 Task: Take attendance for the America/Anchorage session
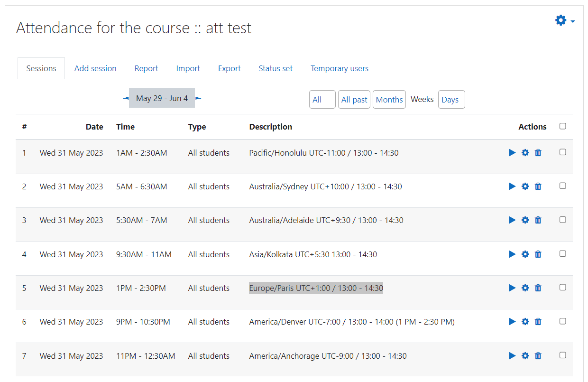pos(512,355)
